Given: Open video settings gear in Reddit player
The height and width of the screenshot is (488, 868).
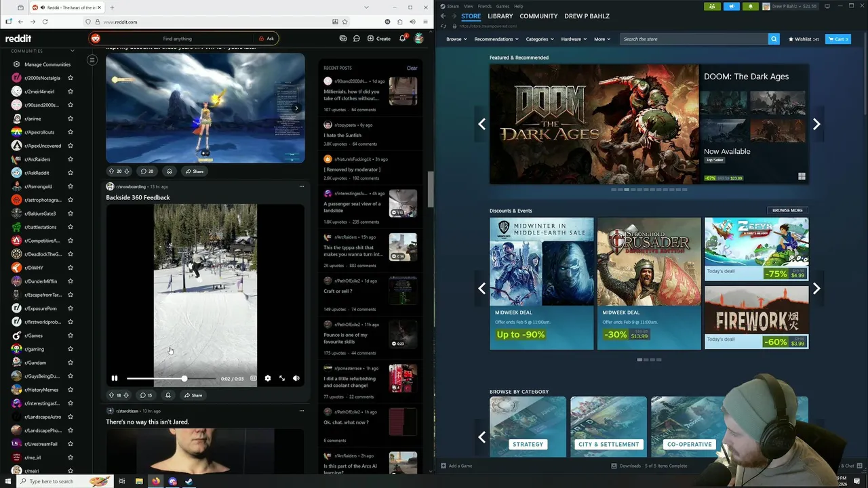Looking at the screenshot, I should pyautogui.click(x=268, y=378).
